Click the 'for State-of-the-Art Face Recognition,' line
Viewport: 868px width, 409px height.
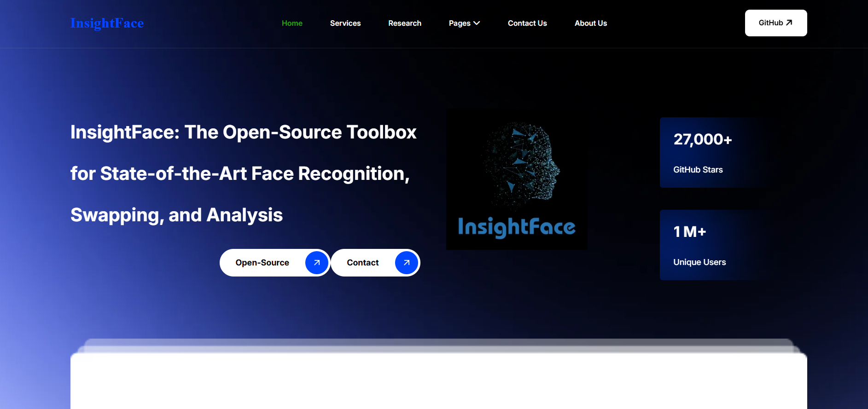(240, 174)
